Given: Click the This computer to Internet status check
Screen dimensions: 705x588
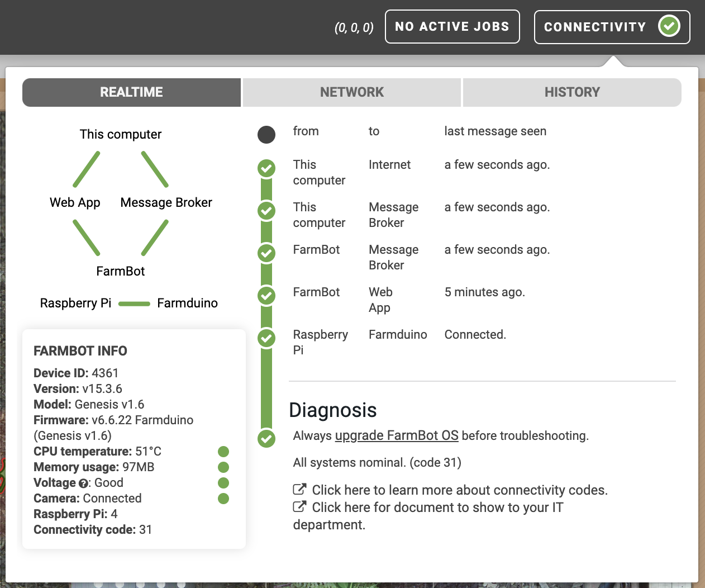Looking at the screenshot, I should (x=266, y=168).
